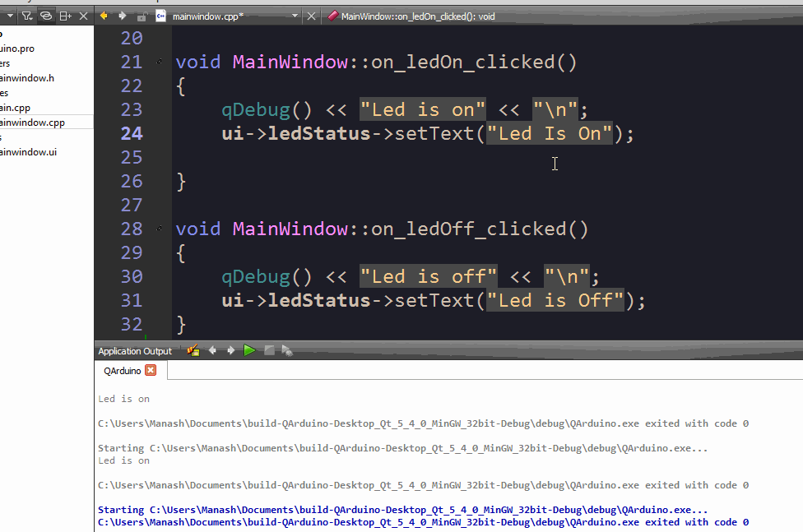Viewport: 803px width, 532px height.
Task: Click the split sidebar pane icon
Action: [66, 15]
